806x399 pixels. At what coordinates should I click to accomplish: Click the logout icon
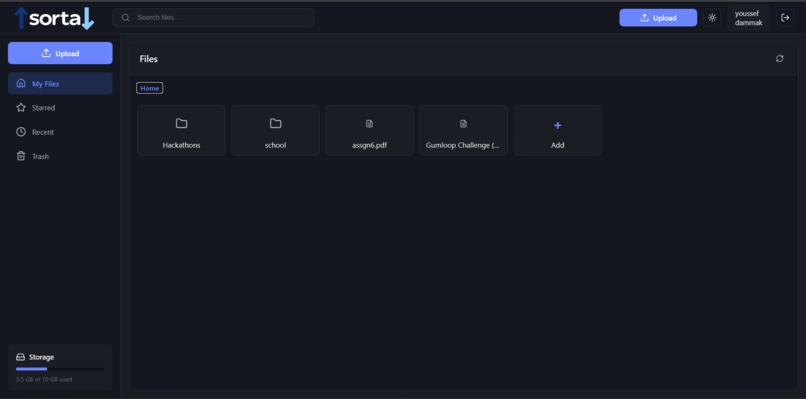click(x=785, y=17)
